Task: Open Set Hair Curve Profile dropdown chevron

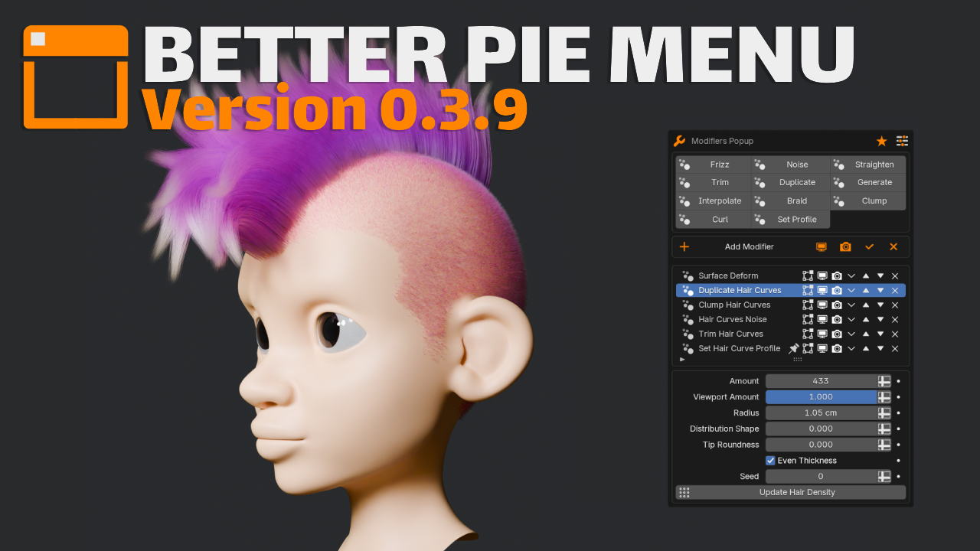Action: tap(851, 349)
